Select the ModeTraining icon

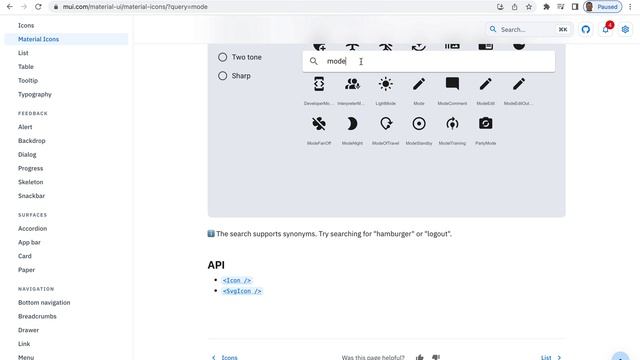452,124
